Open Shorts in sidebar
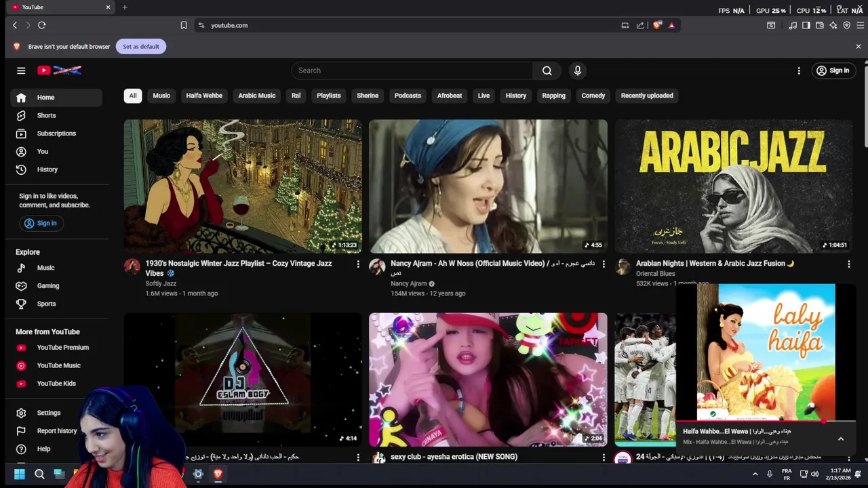 click(56, 115)
